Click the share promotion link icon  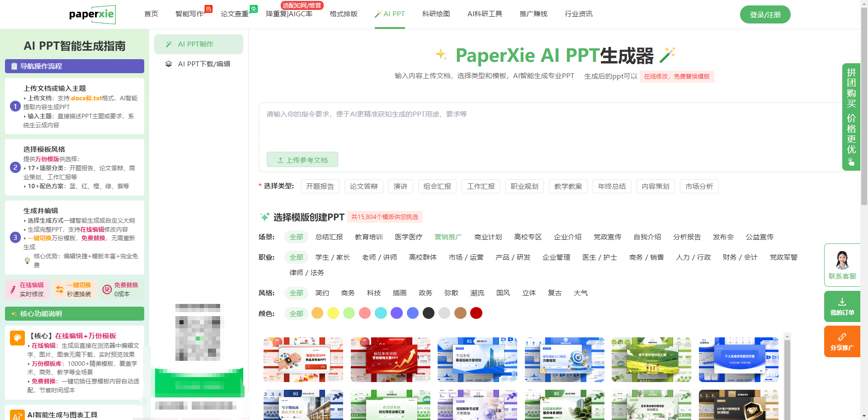842,337
